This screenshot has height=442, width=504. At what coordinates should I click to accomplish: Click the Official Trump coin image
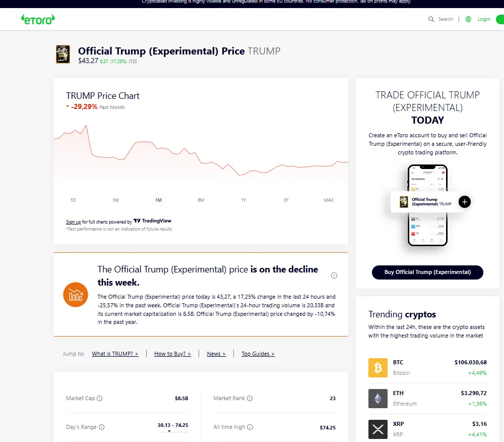coord(63,54)
